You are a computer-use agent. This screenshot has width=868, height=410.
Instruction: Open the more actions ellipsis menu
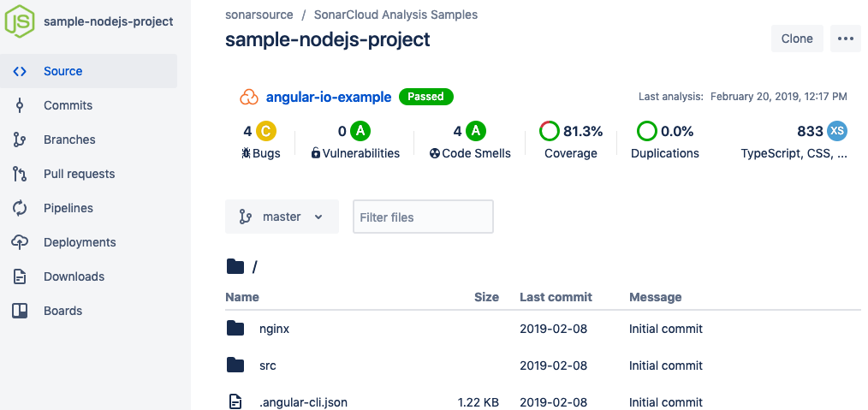tap(845, 39)
